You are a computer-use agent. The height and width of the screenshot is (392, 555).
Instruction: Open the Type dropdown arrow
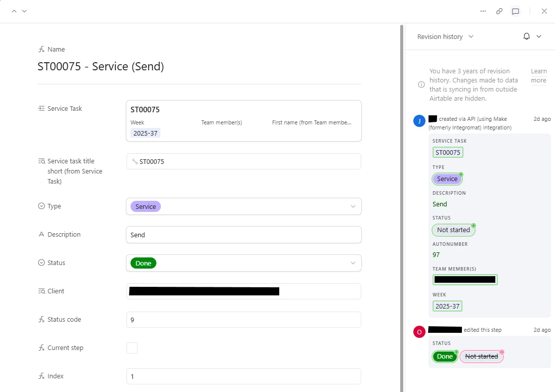pyautogui.click(x=353, y=206)
